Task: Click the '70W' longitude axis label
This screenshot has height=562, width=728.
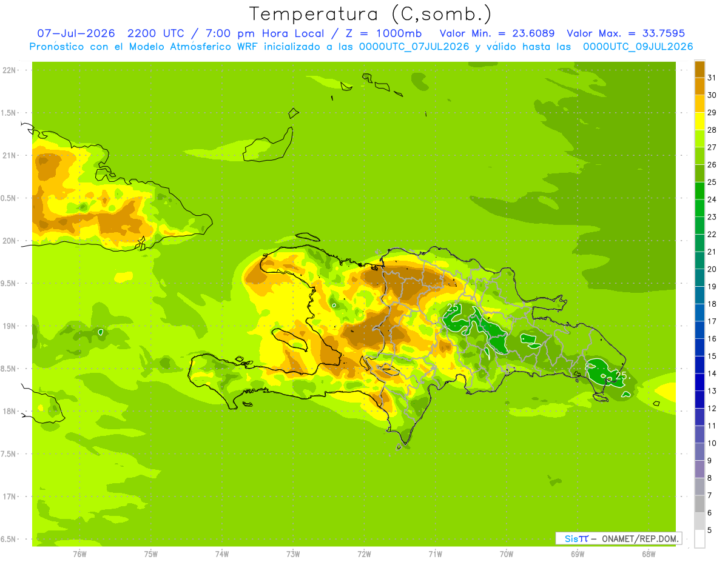Action: (507, 554)
